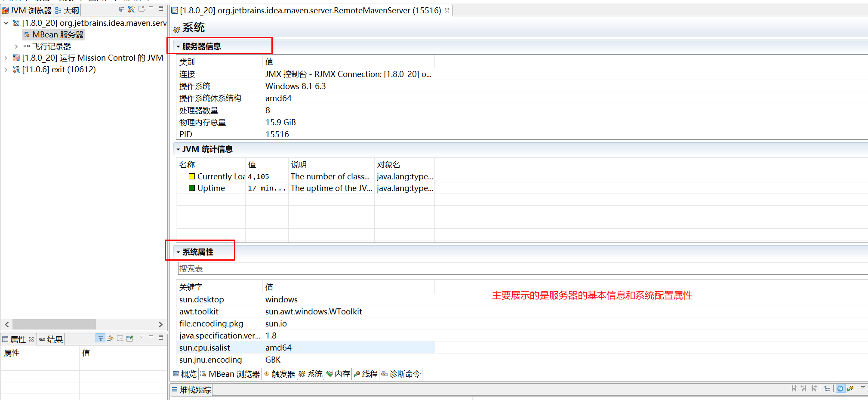Expand the [11.0.6] exit (10612) node

(x=6, y=70)
